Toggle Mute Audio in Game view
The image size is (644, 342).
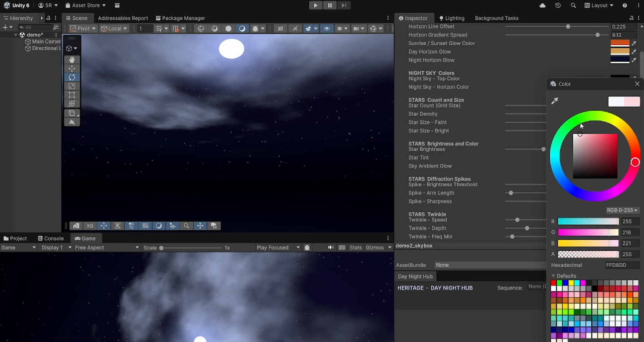pyautogui.click(x=330, y=247)
